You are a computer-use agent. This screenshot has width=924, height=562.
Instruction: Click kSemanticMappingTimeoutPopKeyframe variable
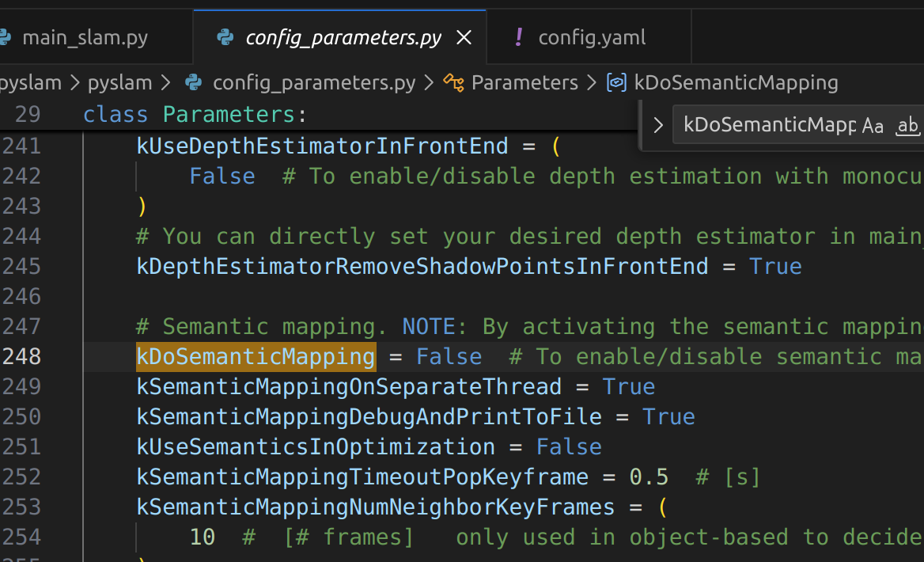(x=362, y=477)
